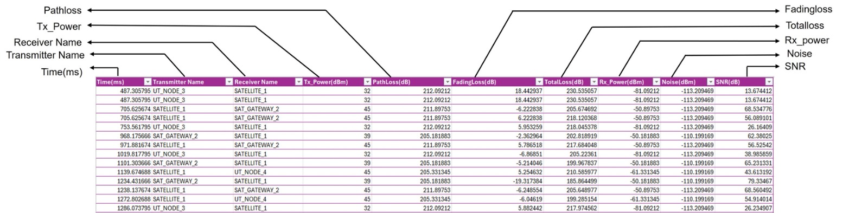Click total loss value 205.22361
Image resolution: width=868 pixels, height=213 pixels.
coord(583,154)
